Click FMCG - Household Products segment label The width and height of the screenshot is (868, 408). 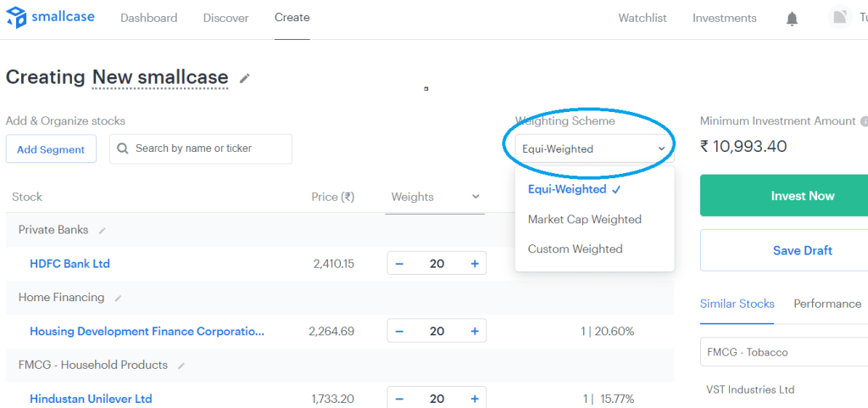(x=93, y=365)
